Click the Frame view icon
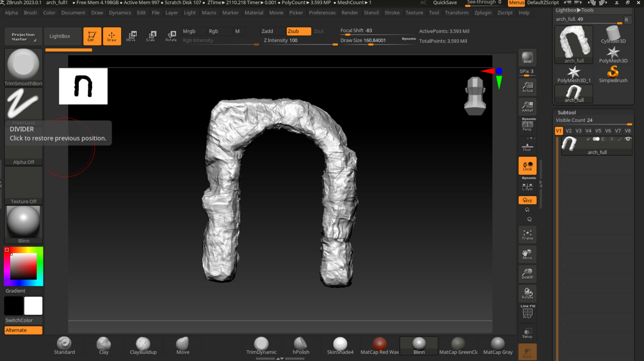 point(527,234)
